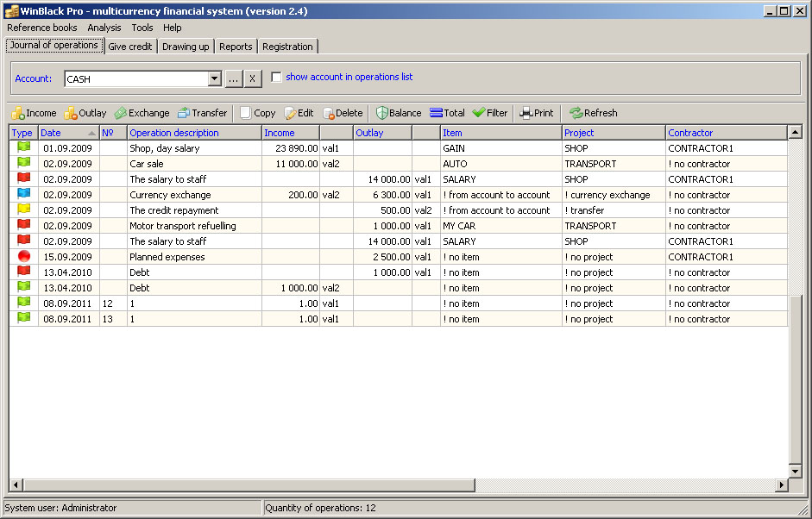Enable show account in operations list
This screenshot has height=519, width=812.
[x=276, y=78]
